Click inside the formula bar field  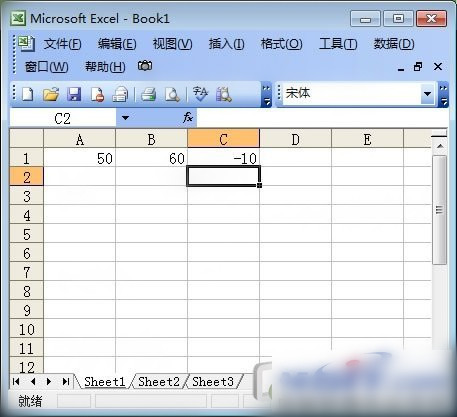click(322, 118)
